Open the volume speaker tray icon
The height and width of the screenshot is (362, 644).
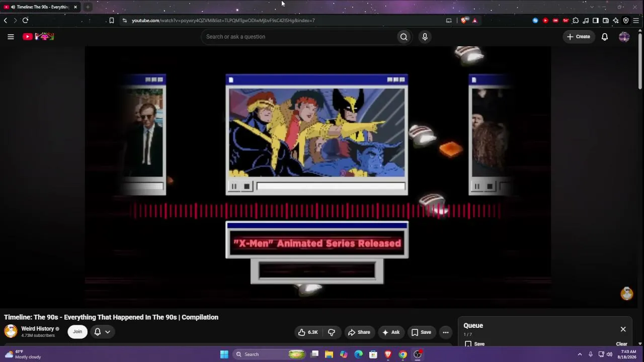point(610,354)
